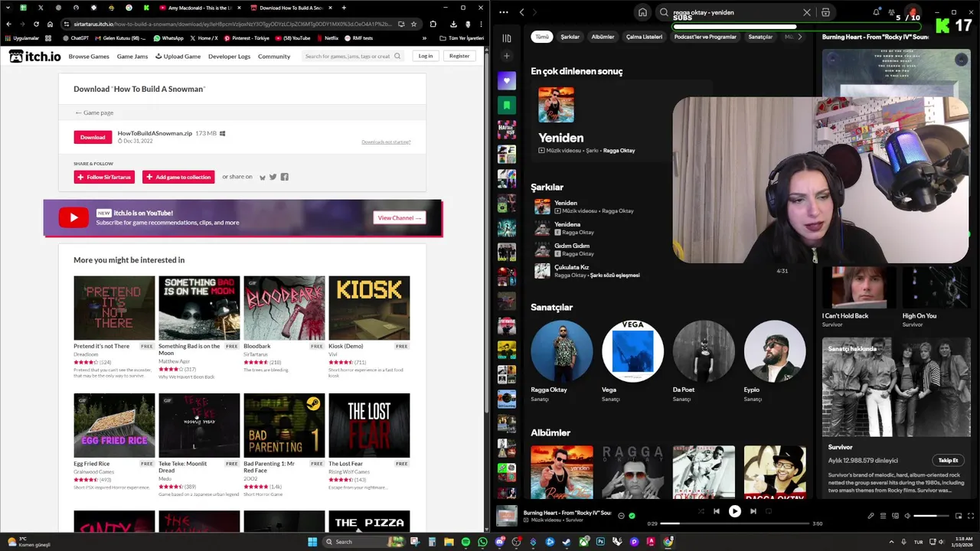The image size is (980, 551).
Task: Seek on the Spotify progress bar
Action: click(734, 523)
